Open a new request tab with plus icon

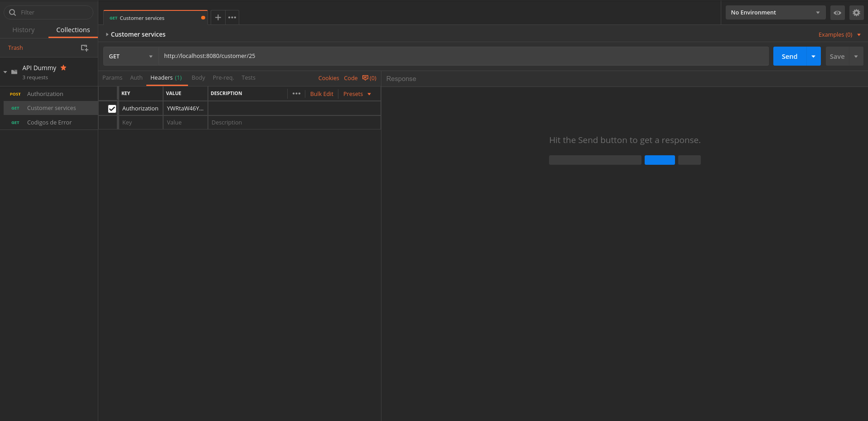[218, 18]
